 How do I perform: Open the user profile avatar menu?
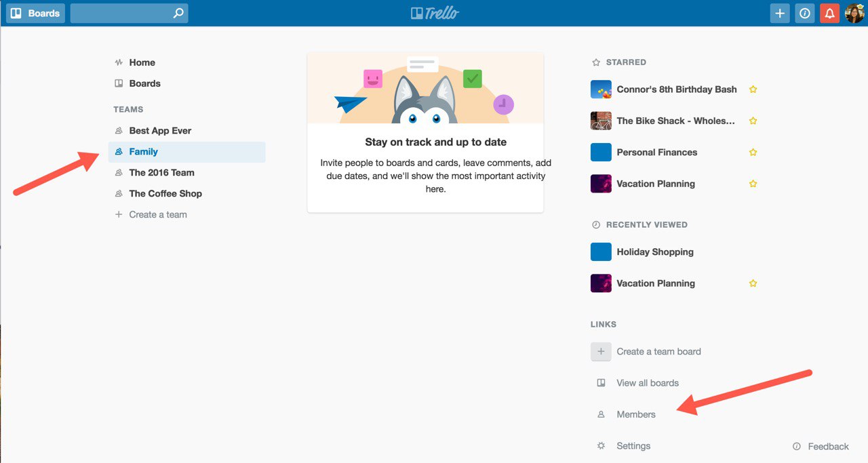pos(854,13)
